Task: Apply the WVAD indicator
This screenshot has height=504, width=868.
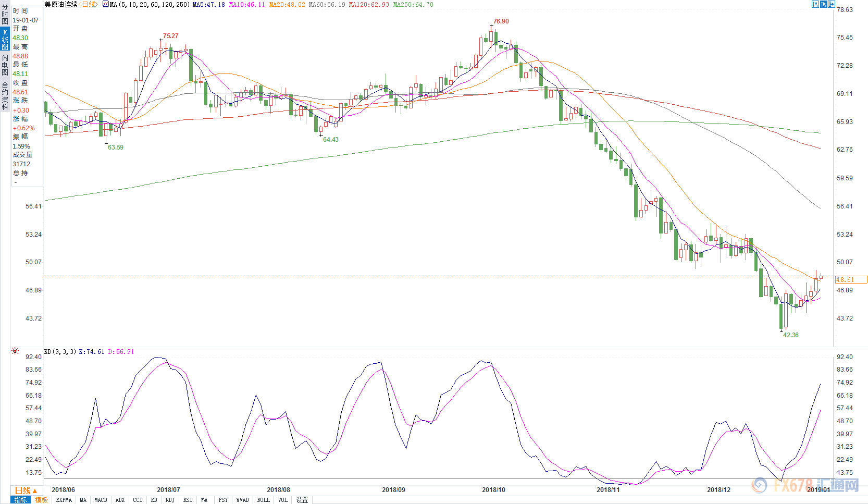Action: [x=243, y=500]
